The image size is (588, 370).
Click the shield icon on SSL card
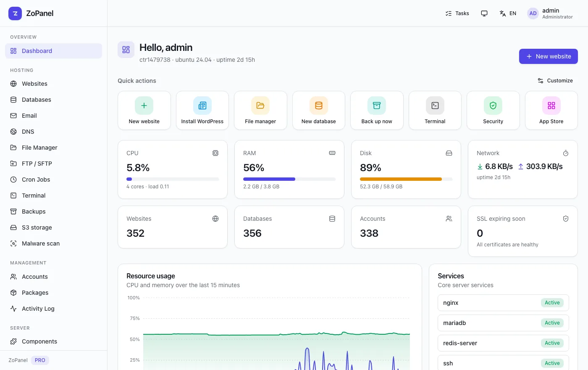coord(566,219)
